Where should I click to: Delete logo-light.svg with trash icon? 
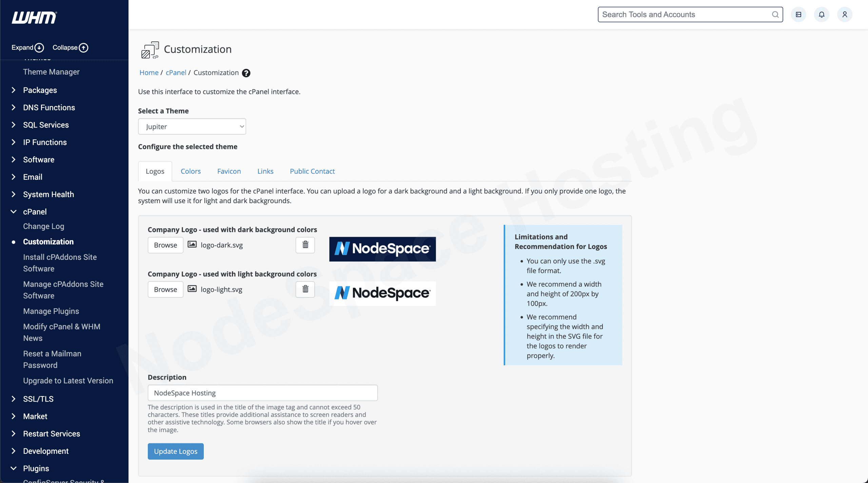(305, 289)
